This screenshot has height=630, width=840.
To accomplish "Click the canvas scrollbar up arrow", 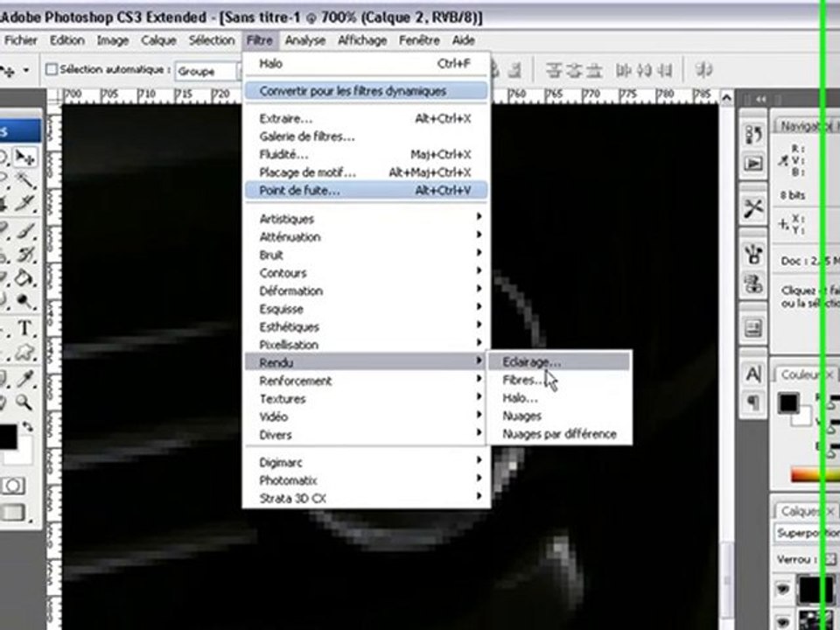I will (726, 97).
